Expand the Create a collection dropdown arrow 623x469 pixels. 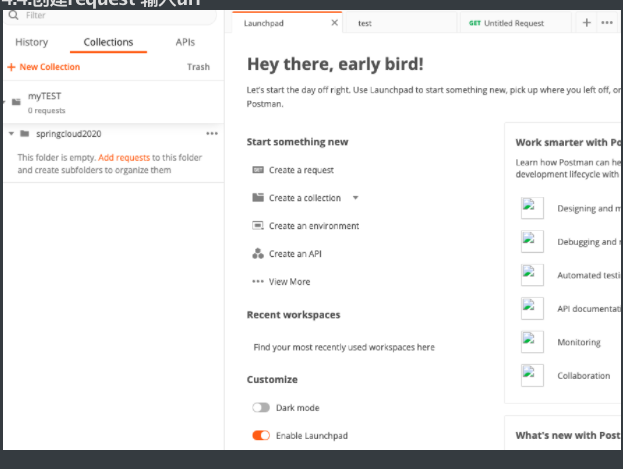(356, 198)
